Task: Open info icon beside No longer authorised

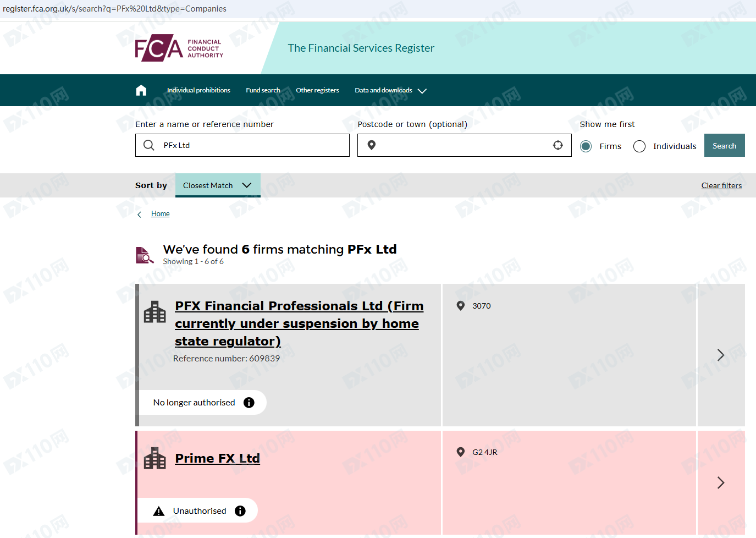Action: (249, 403)
